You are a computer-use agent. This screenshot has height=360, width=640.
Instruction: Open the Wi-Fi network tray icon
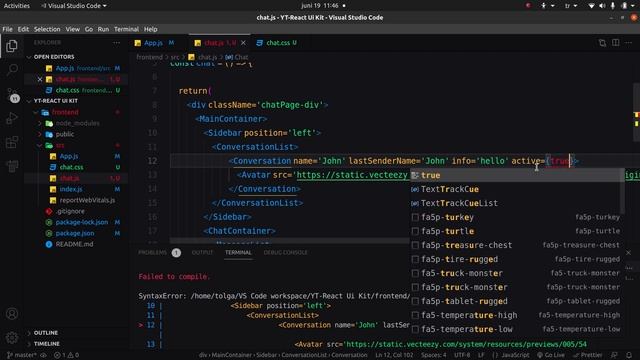click(591, 6)
